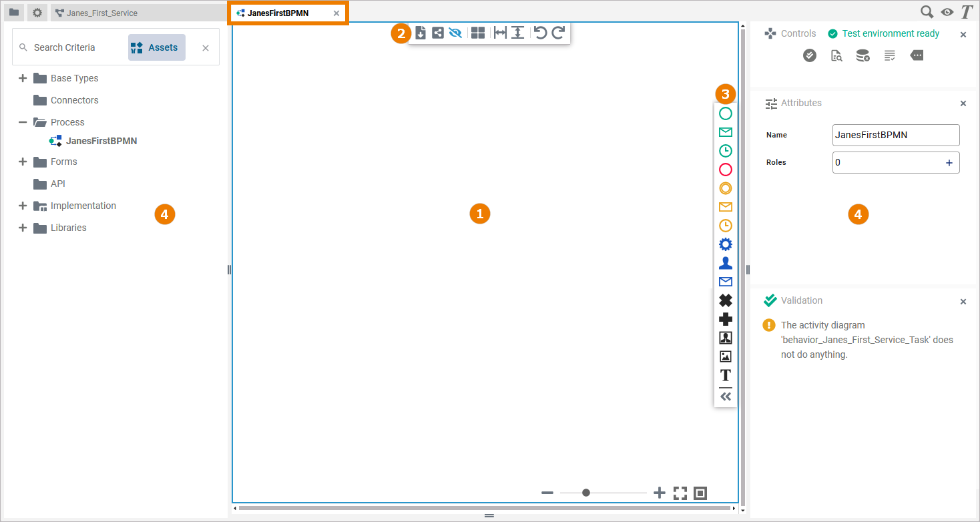
Task: Redo the last undone action
Action: click(558, 32)
